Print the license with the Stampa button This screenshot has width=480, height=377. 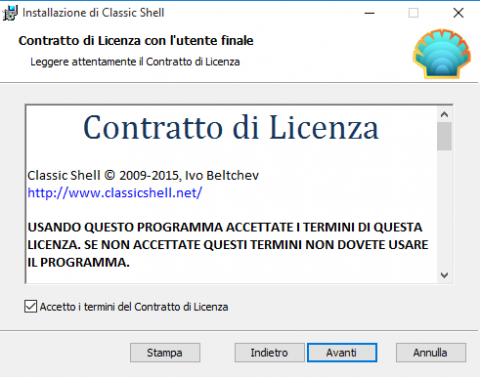pyautogui.click(x=165, y=352)
